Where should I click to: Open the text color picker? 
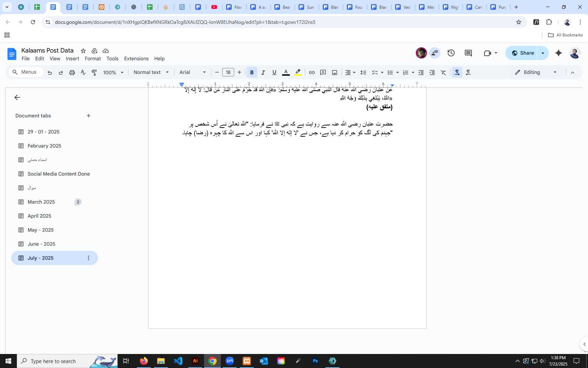click(286, 73)
